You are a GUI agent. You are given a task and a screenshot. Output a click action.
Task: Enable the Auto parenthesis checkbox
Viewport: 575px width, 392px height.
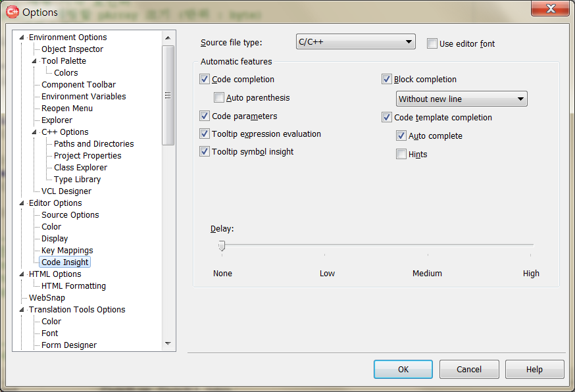click(x=220, y=98)
